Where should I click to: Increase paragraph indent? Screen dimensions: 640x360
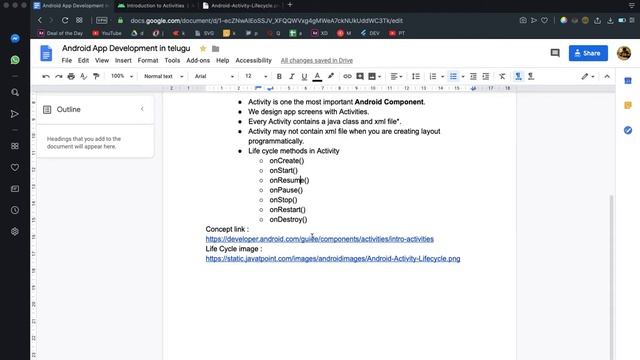click(x=486, y=76)
